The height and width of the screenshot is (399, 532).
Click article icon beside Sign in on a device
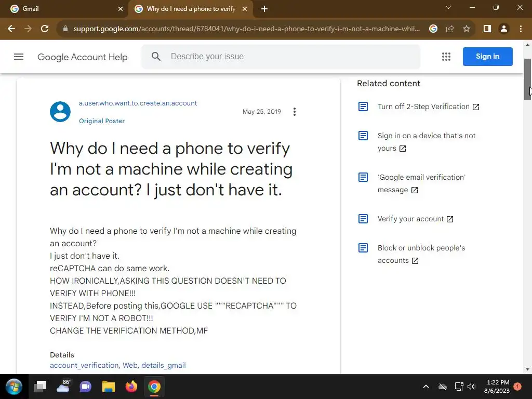[x=363, y=136]
